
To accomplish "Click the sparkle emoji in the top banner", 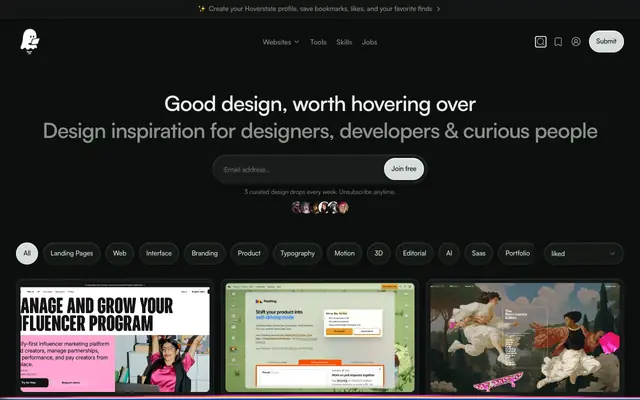I will 202,9.
